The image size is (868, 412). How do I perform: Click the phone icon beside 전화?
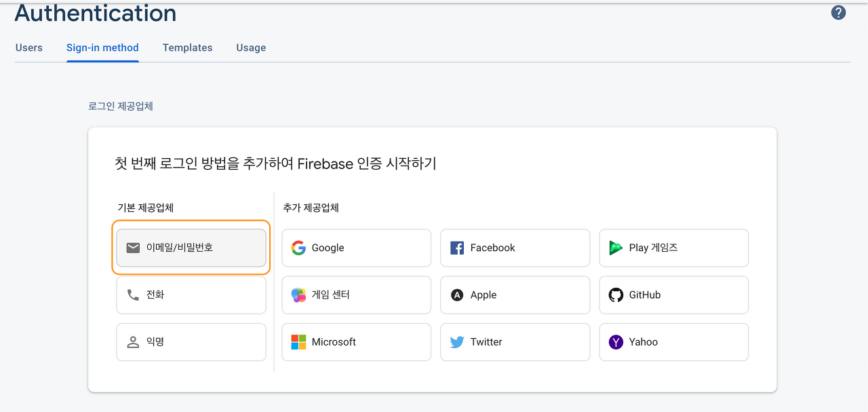pos(133,295)
